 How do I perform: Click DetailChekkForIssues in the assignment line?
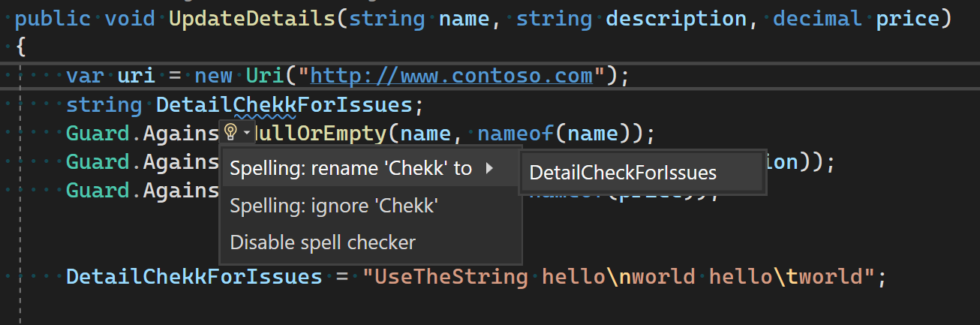tap(194, 277)
